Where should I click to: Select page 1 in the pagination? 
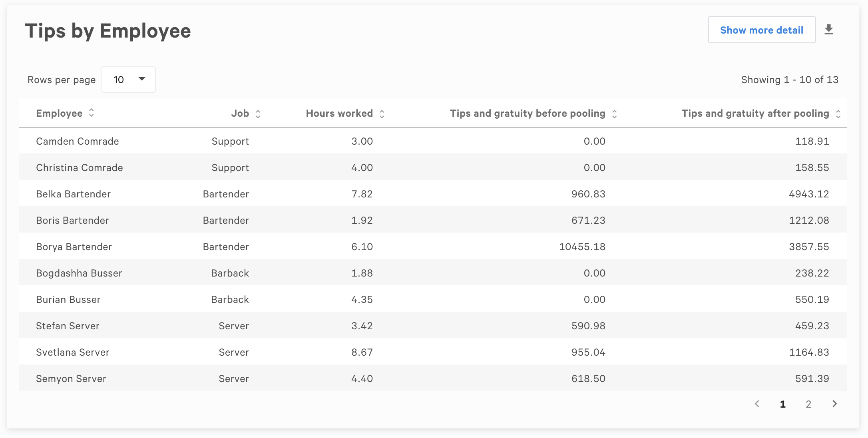(782, 404)
